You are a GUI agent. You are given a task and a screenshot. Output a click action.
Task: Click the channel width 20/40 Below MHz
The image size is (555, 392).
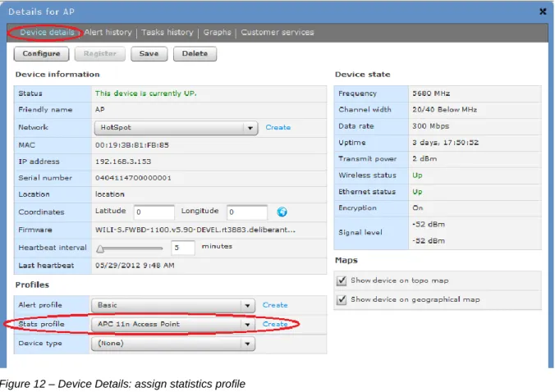point(444,110)
